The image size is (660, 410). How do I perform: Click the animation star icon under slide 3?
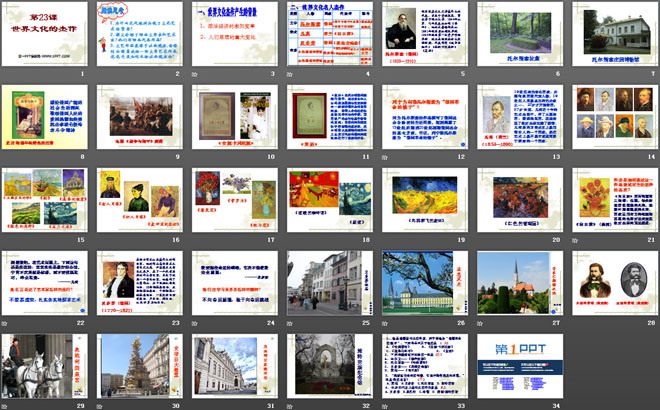[194, 74]
